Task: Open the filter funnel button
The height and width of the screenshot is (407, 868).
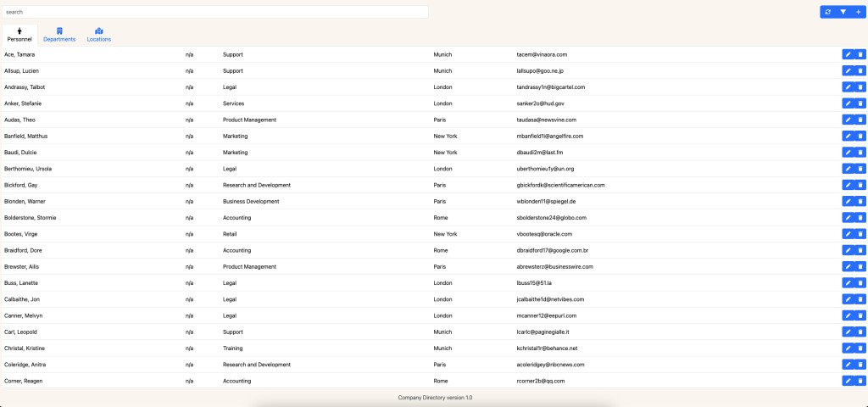Action: tap(843, 12)
